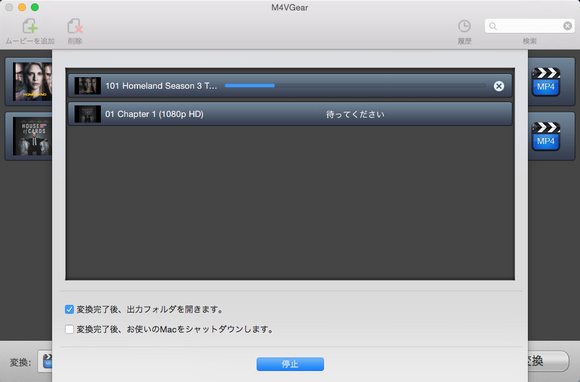Select the Homeland poster thumbnail in the main window
Screen dimensions: 580x382
32,81
